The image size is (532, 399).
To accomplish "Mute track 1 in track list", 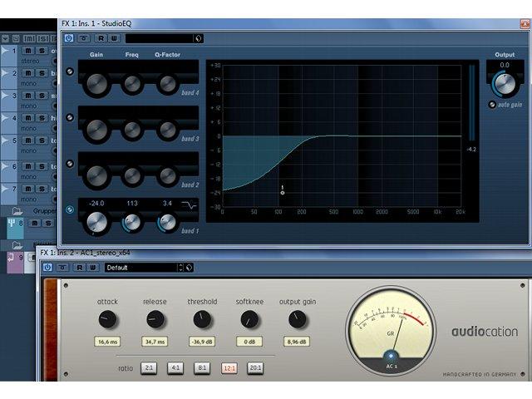I will (28, 51).
